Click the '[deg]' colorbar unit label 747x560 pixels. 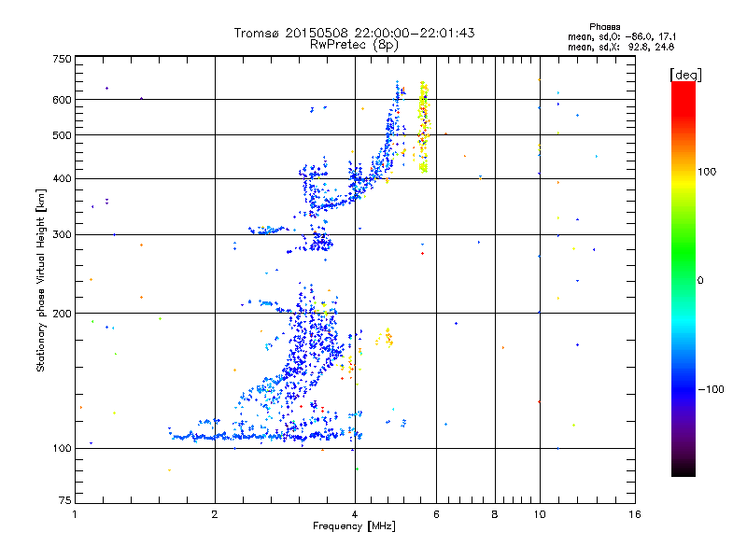685,75
